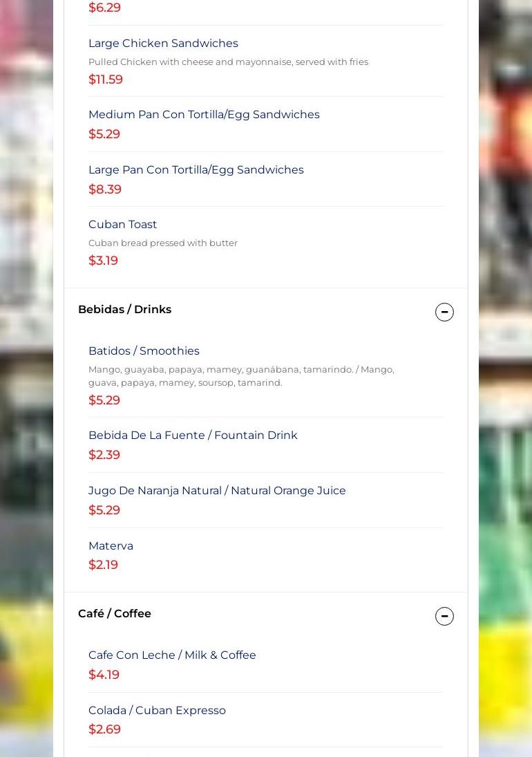
Task: Select Bebida De La Fuente / Fountain Drink
Action: coord(193,436)
